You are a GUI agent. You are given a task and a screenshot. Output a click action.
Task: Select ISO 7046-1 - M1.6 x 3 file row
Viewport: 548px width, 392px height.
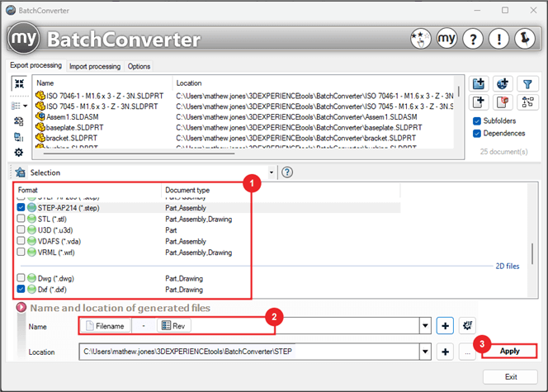pyautogui.click(x=244, y=96)
